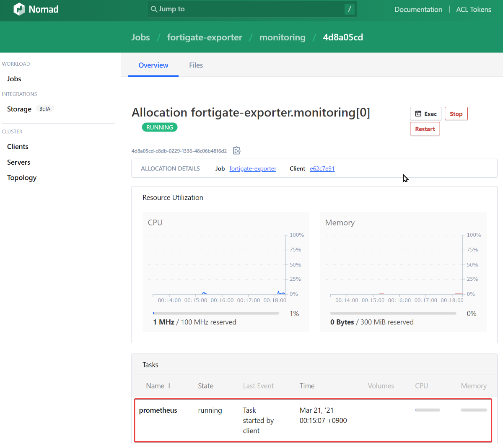Select Jobs in the sidebar
Image resolution: width=503 pixels, height=448 pixels.
[x=14, y=79]
